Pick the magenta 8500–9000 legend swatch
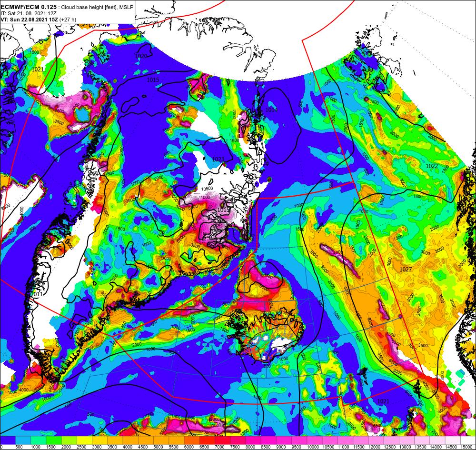Viewport: 476px width, 450px height. (268, 440)
